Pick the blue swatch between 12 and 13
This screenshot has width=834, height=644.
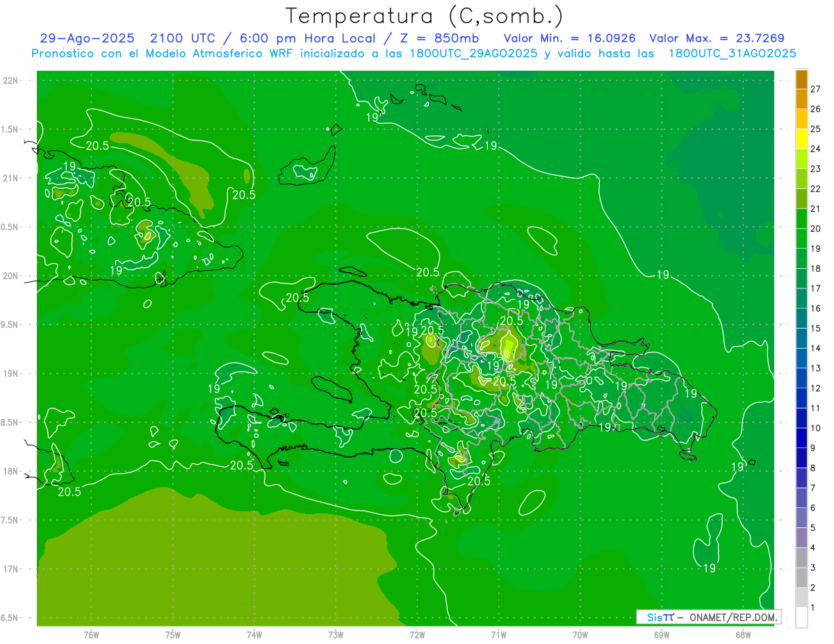(x=801, y=378)
